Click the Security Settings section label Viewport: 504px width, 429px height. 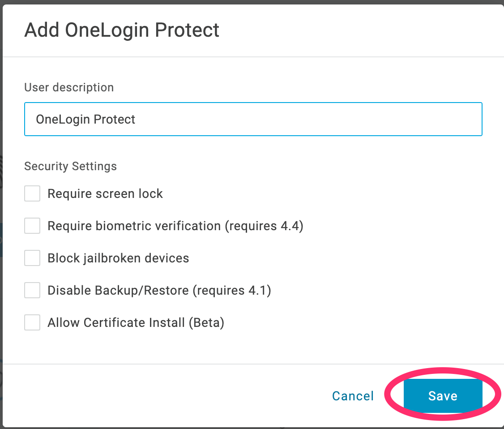pyautogui.click(x=70, y=166)
